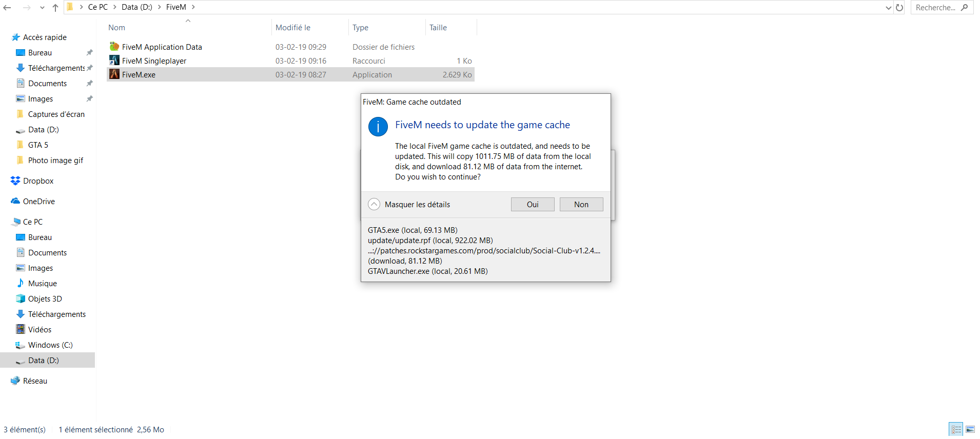This screenshot has height=439, width=980.
Task: Select Ce PC in the breadcrumb path
Action: [x=98, y=7]
